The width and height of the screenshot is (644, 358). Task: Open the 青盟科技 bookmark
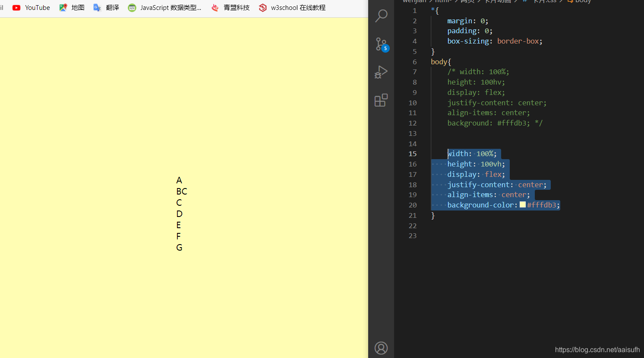(x=230, y=8)
